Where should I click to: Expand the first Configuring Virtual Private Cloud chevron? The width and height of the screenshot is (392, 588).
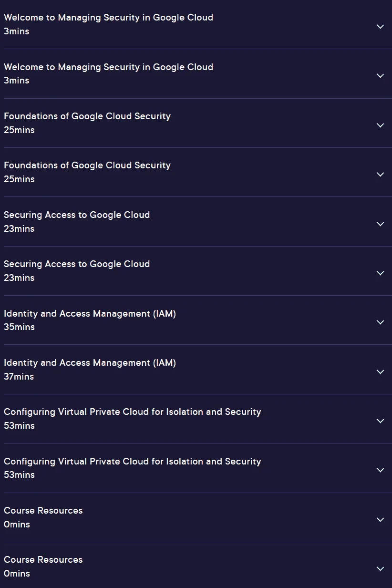coord(380,421)
